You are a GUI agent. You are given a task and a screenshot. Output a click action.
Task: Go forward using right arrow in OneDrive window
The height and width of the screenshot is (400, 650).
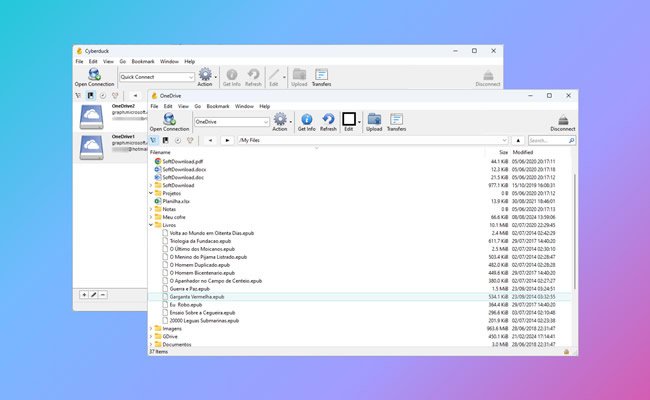pos(227,140)
